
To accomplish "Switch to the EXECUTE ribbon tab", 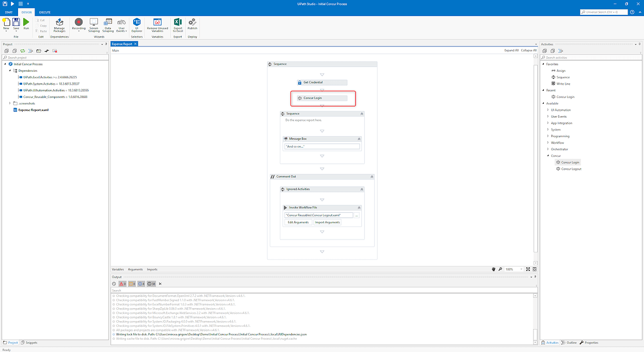I will (44, 12).
